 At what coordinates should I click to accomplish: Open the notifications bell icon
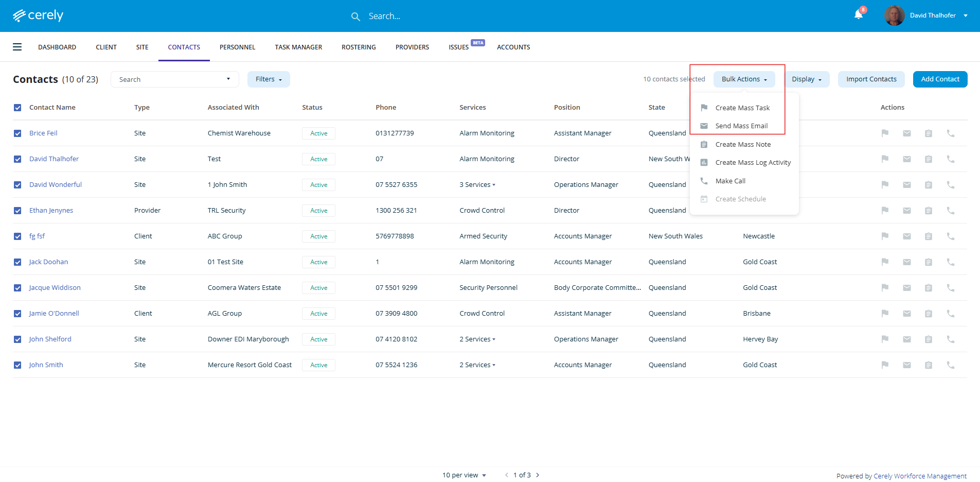(858, 15)
